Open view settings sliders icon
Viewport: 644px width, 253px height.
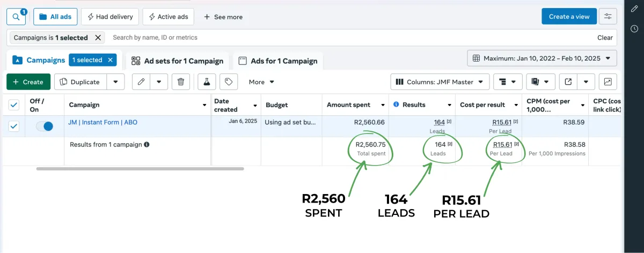(608, 17)
